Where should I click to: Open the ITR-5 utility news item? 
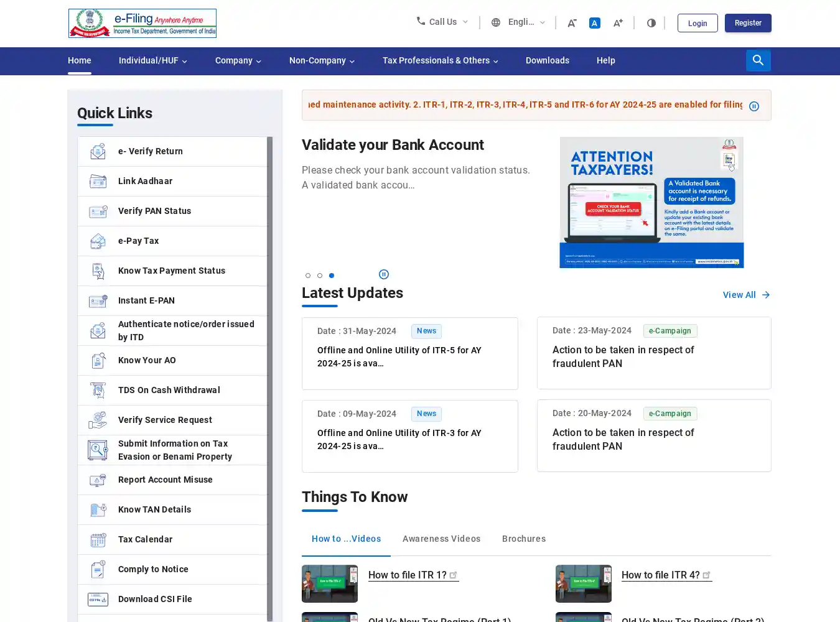tap(410, 353)
